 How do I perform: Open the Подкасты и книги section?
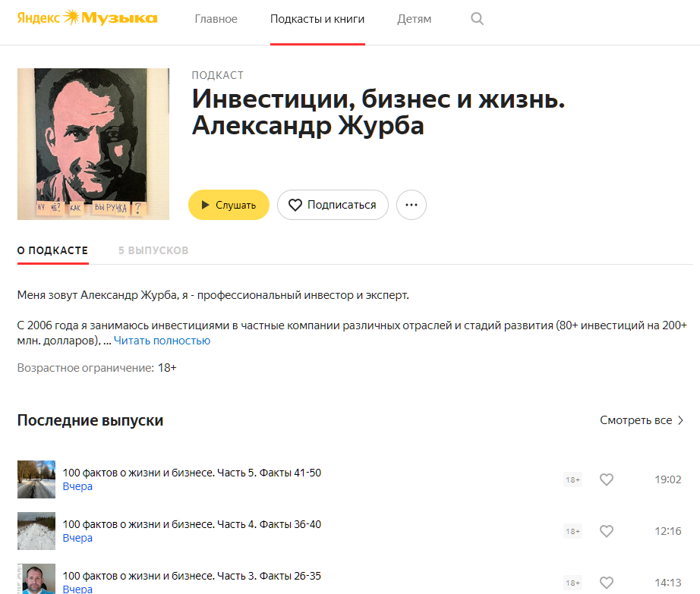[x=317, y=19]
